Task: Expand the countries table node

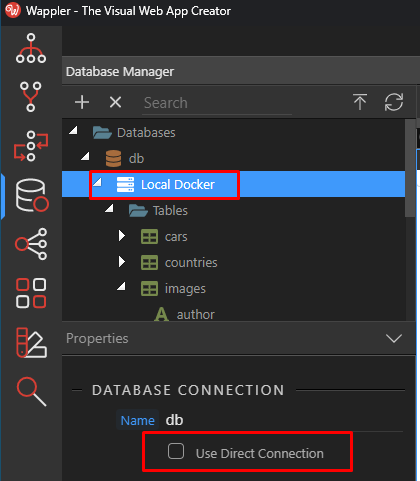Action: coord(122,262)
